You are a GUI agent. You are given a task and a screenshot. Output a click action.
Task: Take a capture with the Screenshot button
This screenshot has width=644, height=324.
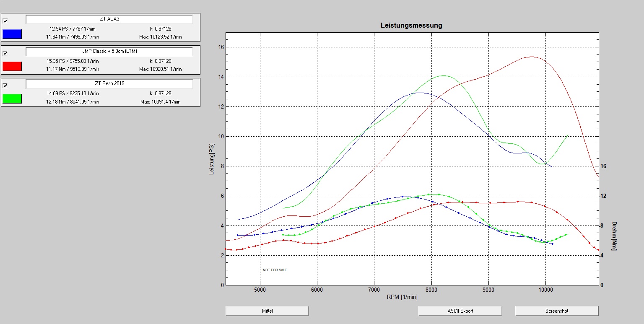(556, 311)
